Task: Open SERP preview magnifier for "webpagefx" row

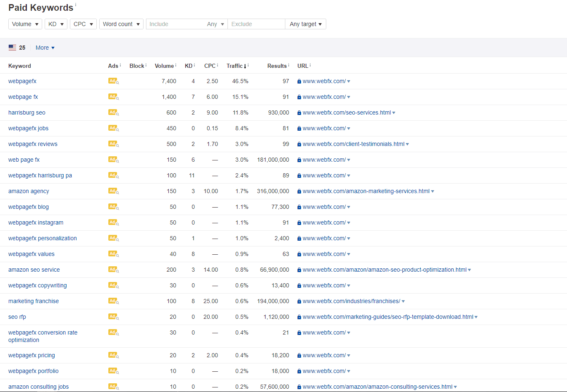Action: point(117,82)
